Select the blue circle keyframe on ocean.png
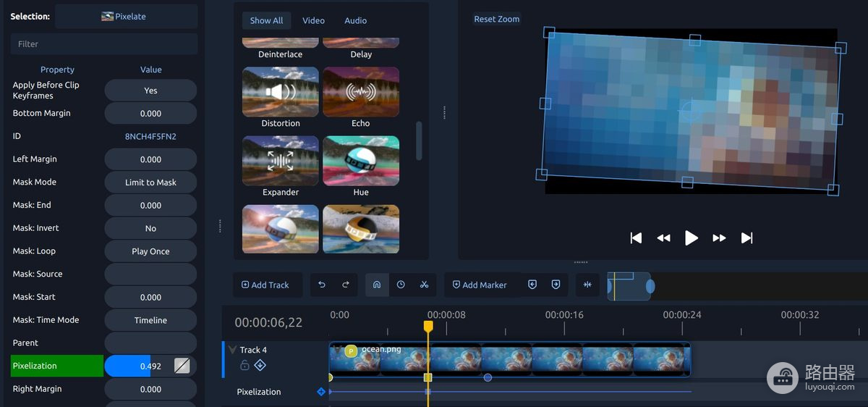 488,377
